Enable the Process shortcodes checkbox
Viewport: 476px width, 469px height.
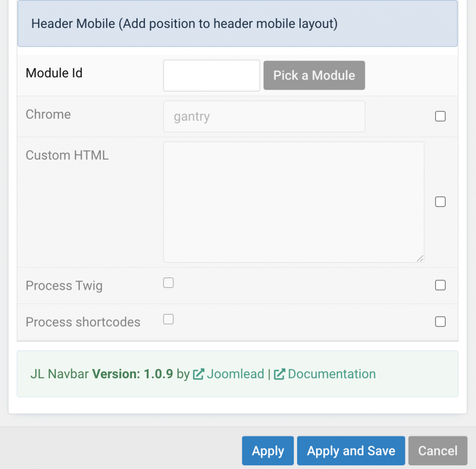click(x=168, y=319)
